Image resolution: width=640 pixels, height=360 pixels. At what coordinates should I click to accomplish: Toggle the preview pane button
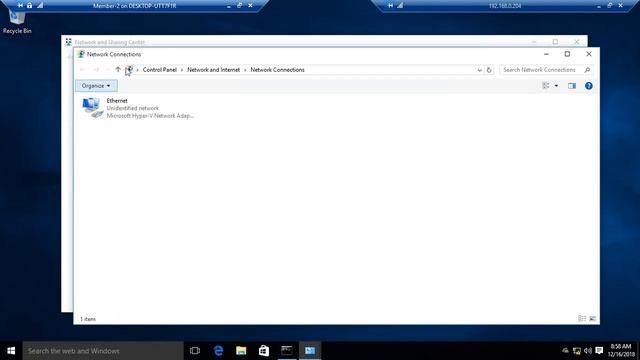point(571,86)
